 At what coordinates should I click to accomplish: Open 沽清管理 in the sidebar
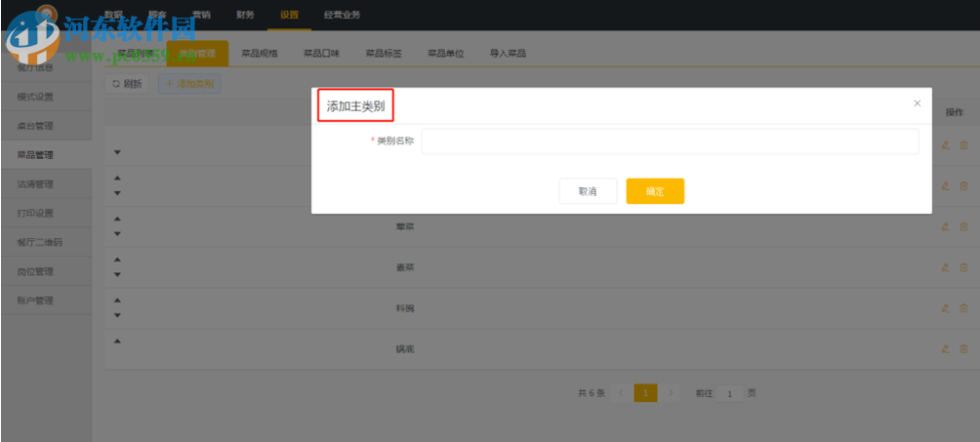click(x=46, y=184)
